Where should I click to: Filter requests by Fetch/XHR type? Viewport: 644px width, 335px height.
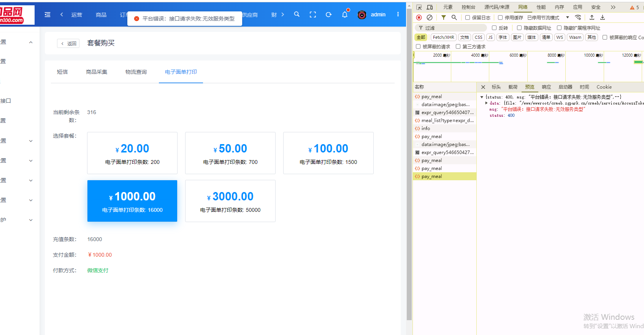443,37
